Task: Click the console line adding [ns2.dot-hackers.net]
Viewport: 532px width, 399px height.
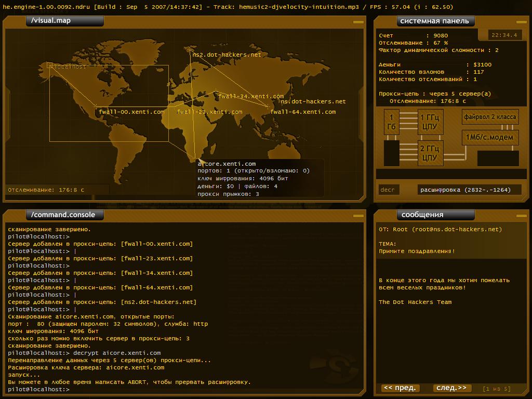Action: (x=102, y=302)
